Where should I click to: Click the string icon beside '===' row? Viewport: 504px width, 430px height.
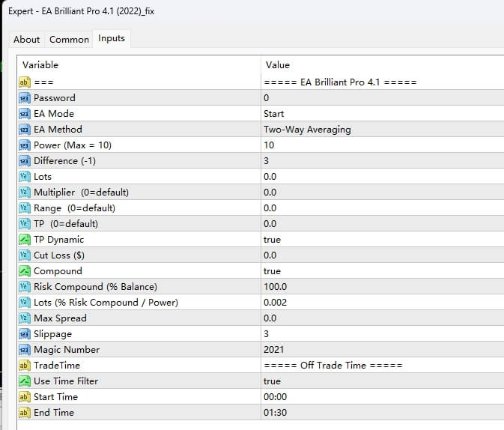pyautogui.click(x=25, y=82)
